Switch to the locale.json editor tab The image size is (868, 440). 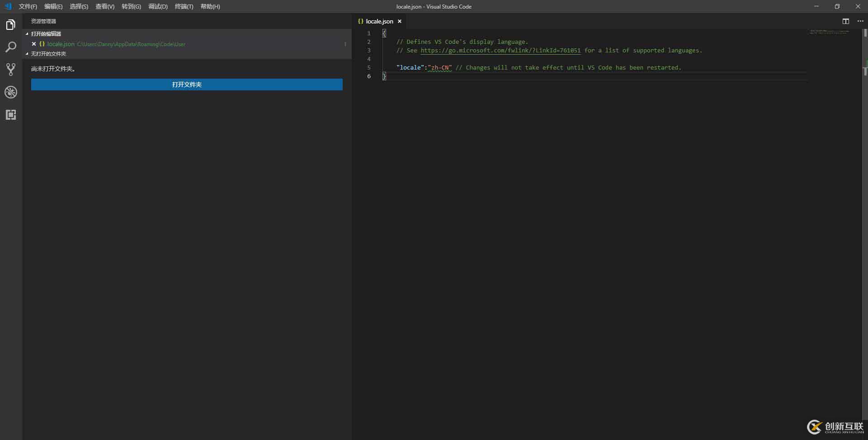point(379,21)
